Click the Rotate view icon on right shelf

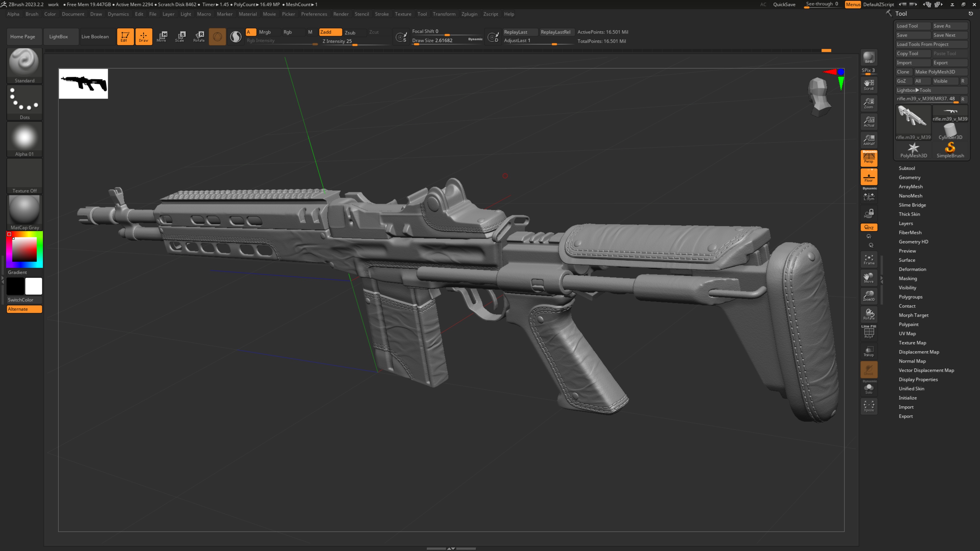pos(869,315)
